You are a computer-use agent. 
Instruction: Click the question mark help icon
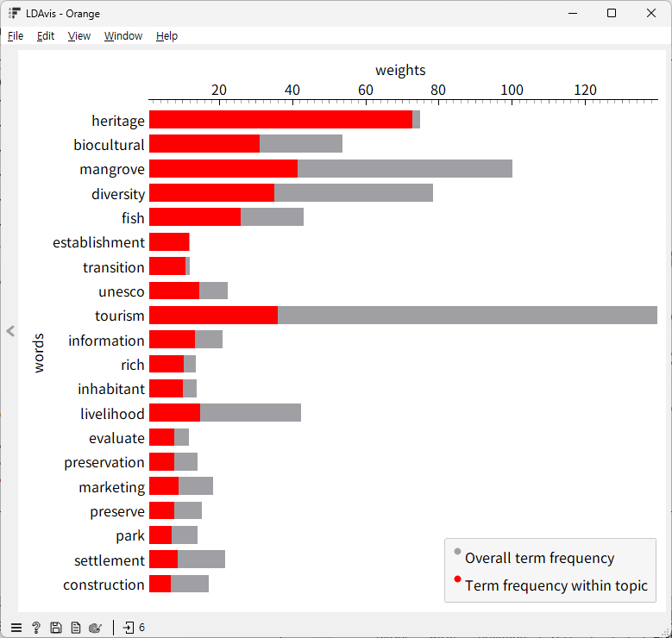pos(36,628)
